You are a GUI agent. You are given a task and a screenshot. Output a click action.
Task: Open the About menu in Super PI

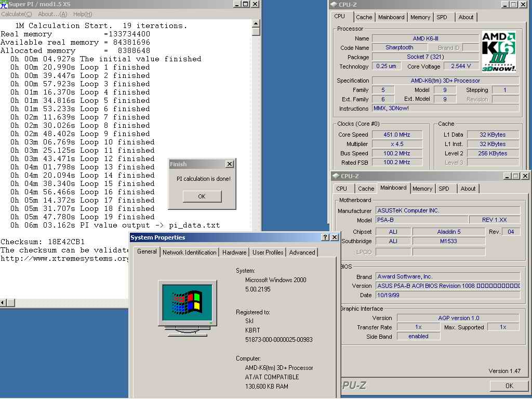click(x=52, y=14)
